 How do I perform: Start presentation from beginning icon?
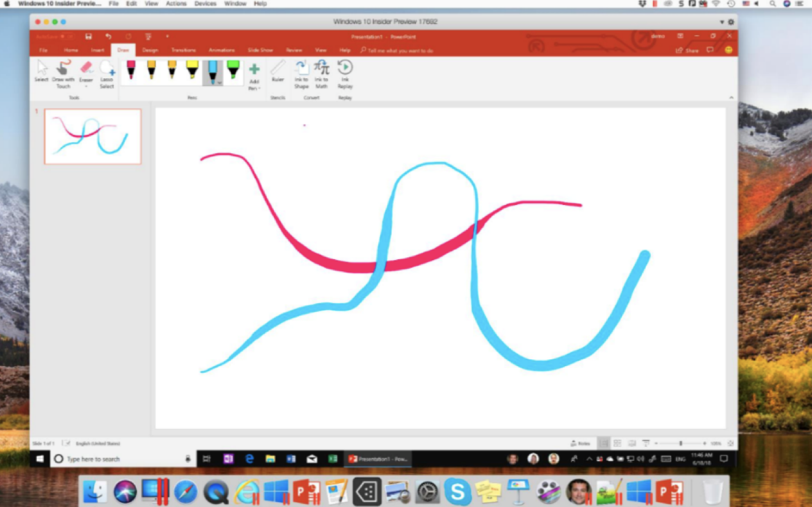[x=148, y=37]
